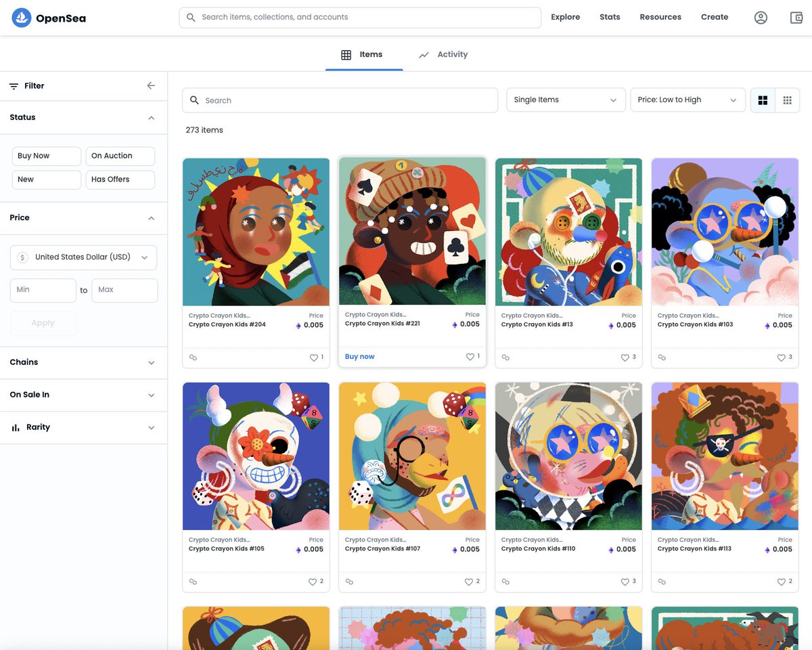Open the OpenSea home logo
Viewport: 812px width, 650px height.
pos(49,18)
